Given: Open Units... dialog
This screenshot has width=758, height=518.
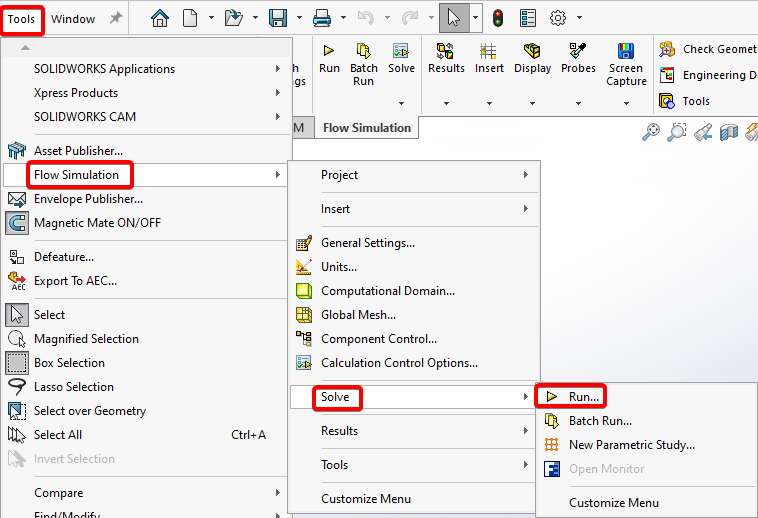Looking at the screenshot, I should pyautogui.click(x=414, y=267).
